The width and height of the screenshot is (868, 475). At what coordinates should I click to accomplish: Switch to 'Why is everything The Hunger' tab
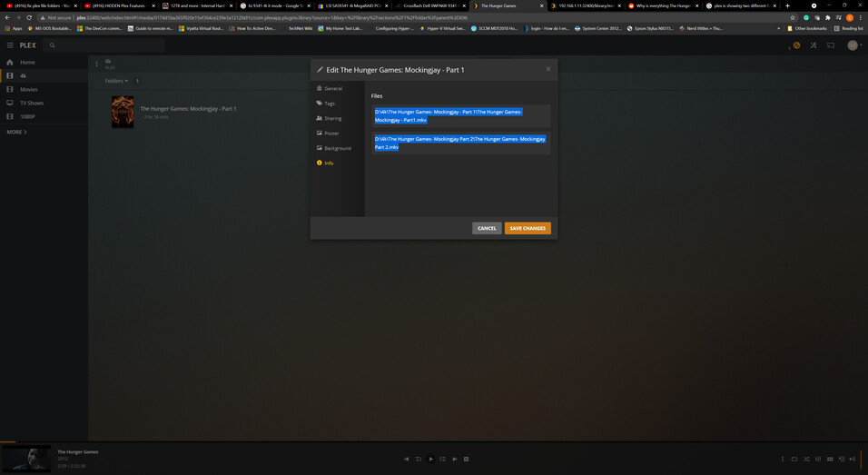[663, 5]
